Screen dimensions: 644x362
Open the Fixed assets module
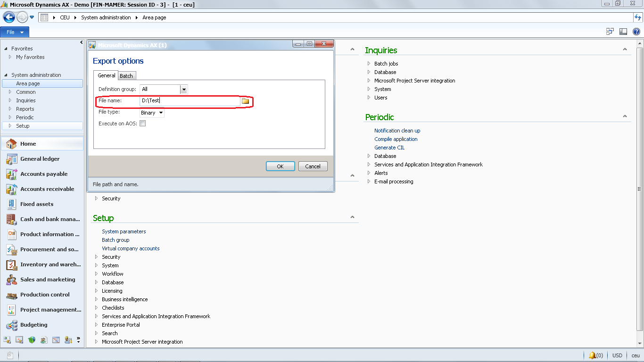tap(42, 204)
